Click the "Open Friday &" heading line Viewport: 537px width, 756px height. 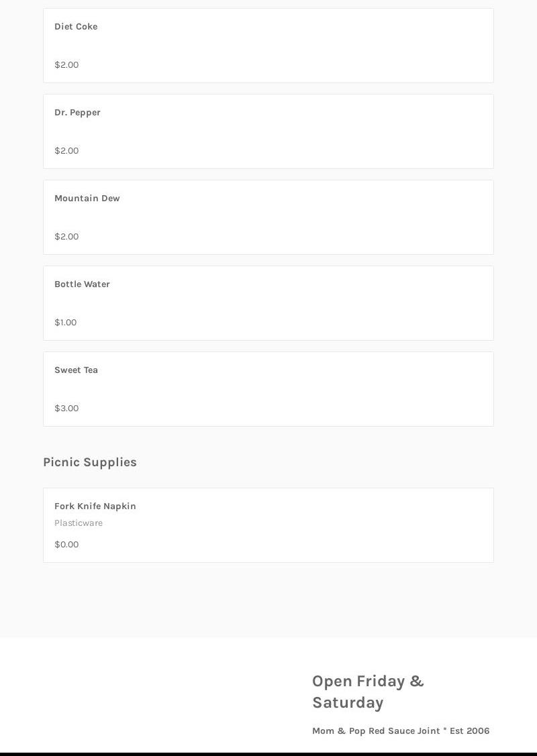pos(368,682)
